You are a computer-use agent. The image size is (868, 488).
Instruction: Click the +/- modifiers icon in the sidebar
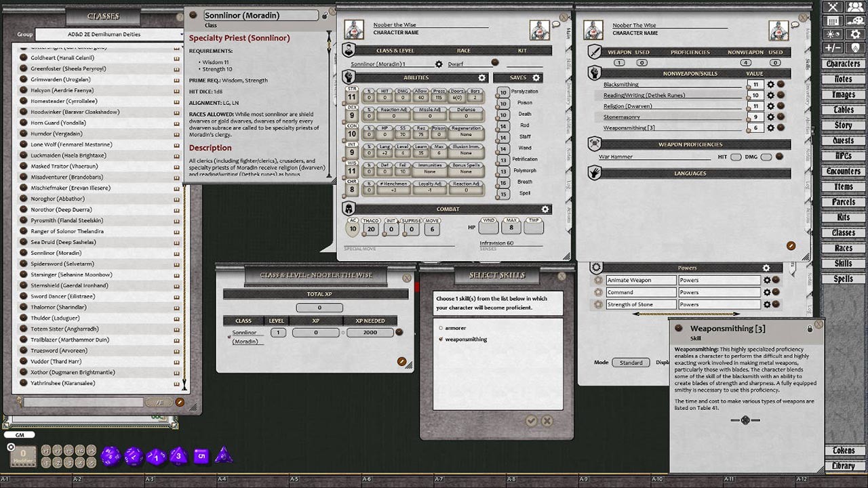[x=834, y=46]
